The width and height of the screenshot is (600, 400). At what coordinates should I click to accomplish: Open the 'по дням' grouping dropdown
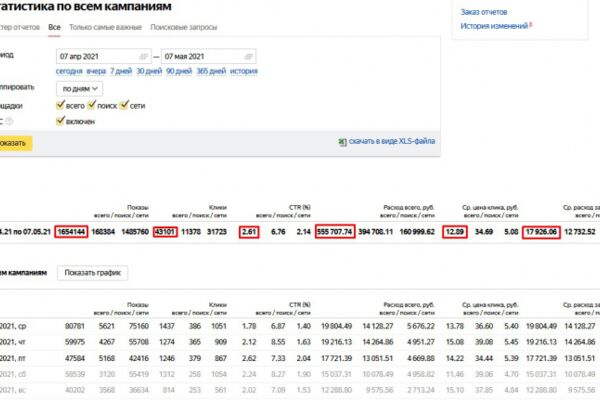point(80,89)
